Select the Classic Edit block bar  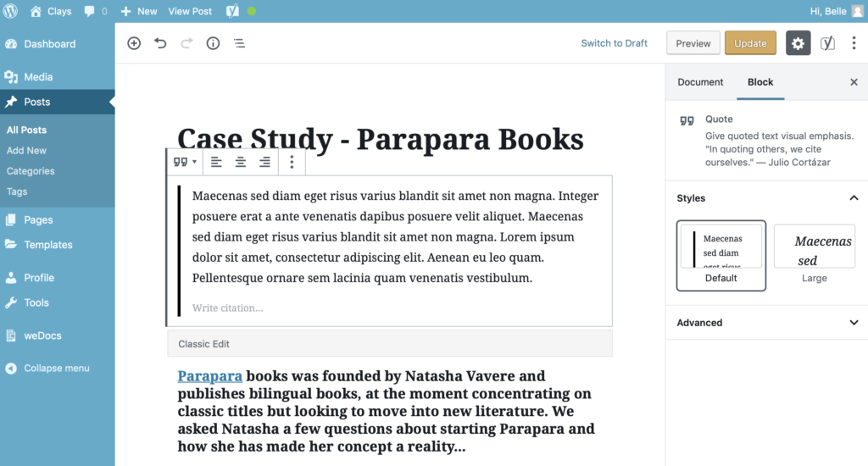390,344
